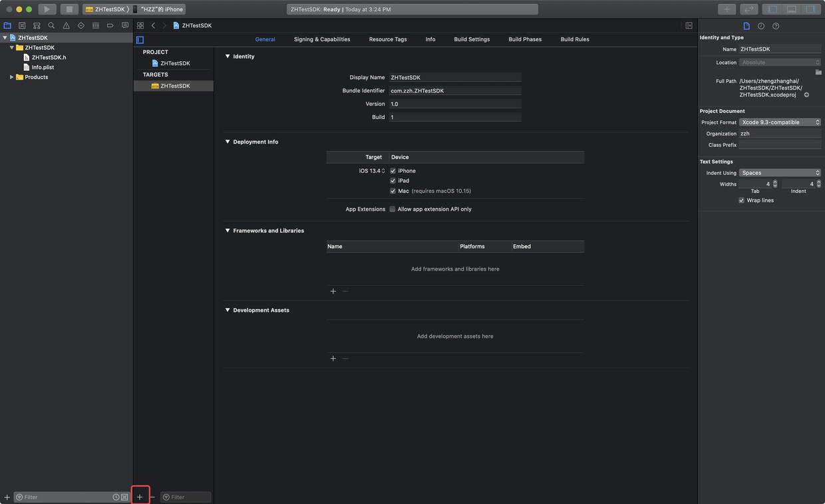This screenshot has width=825, height=504.
Task: Collapse Development Assets section
Action: tap(228, 310)
